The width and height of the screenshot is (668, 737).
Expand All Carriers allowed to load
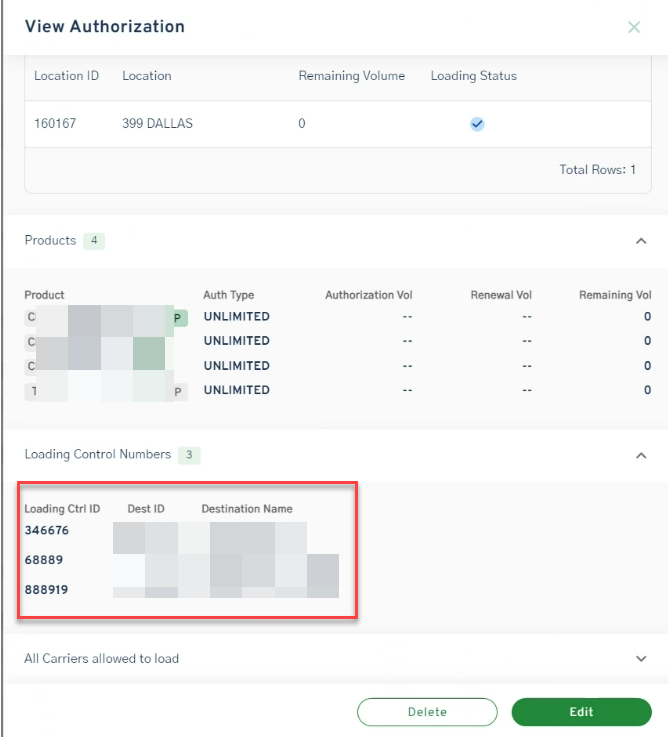coord(641,659)
